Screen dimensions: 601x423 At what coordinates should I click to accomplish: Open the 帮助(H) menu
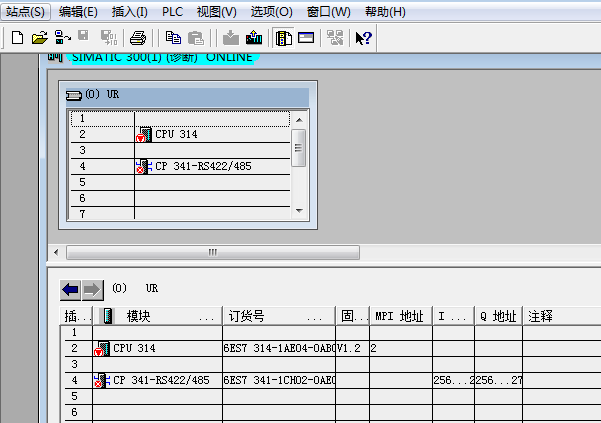[385, 12]
